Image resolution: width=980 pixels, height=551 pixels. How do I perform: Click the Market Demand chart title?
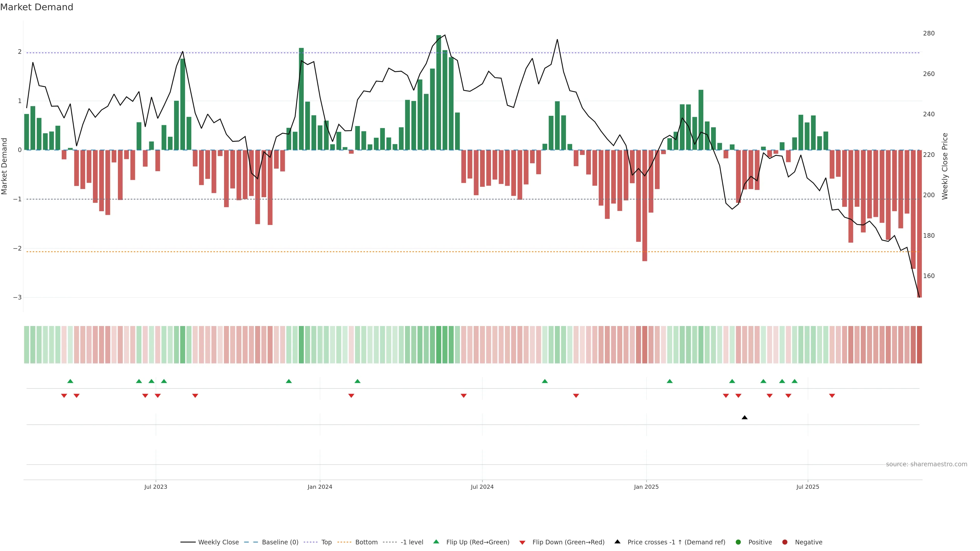pyautogui.click(x=36, y=7)
